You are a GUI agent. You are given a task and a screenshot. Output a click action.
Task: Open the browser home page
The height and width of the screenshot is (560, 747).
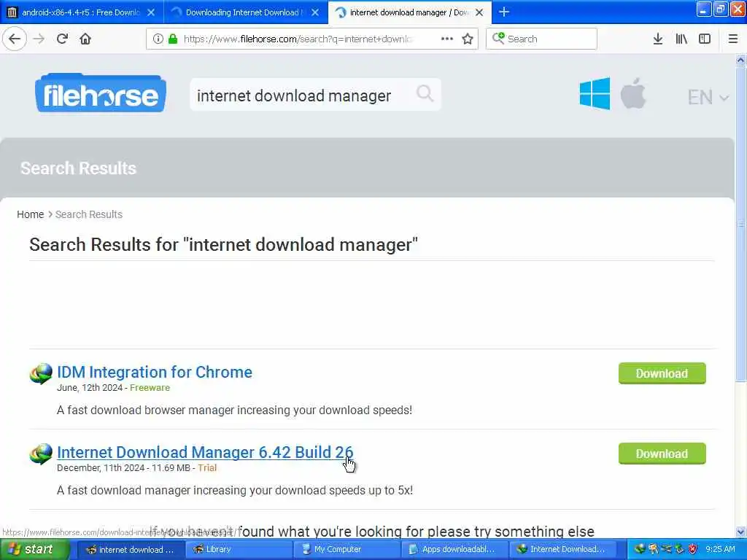pos(85,39)
